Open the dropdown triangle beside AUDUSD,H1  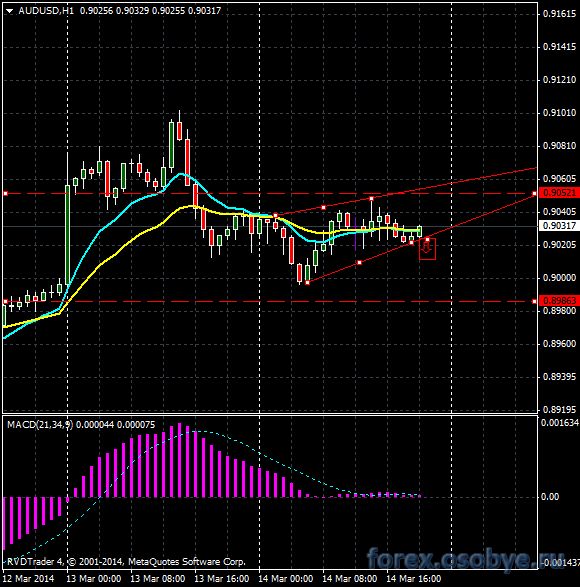coord(9,11)
